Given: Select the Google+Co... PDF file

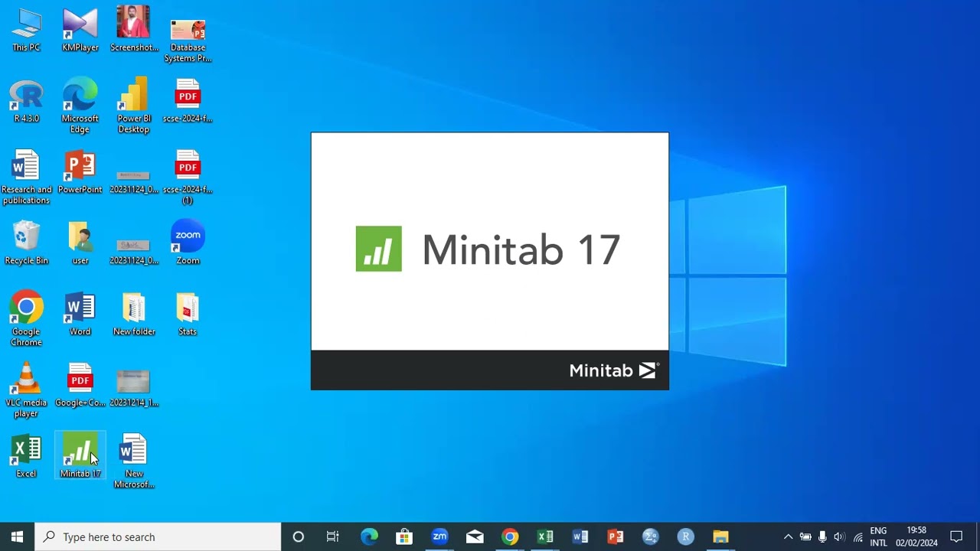Looking at the screenshot, I should (x=80, y=386).
